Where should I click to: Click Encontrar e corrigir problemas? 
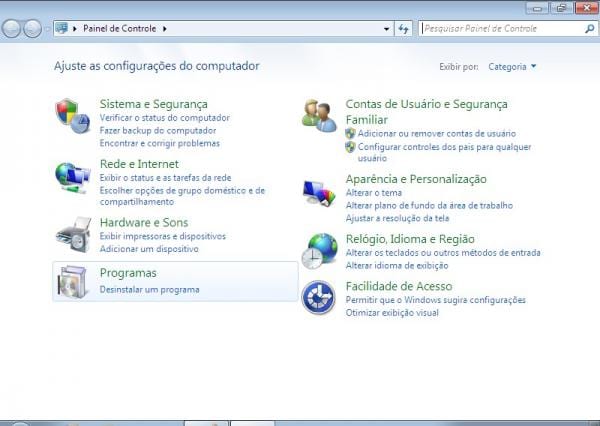click(x=160, y=143)
